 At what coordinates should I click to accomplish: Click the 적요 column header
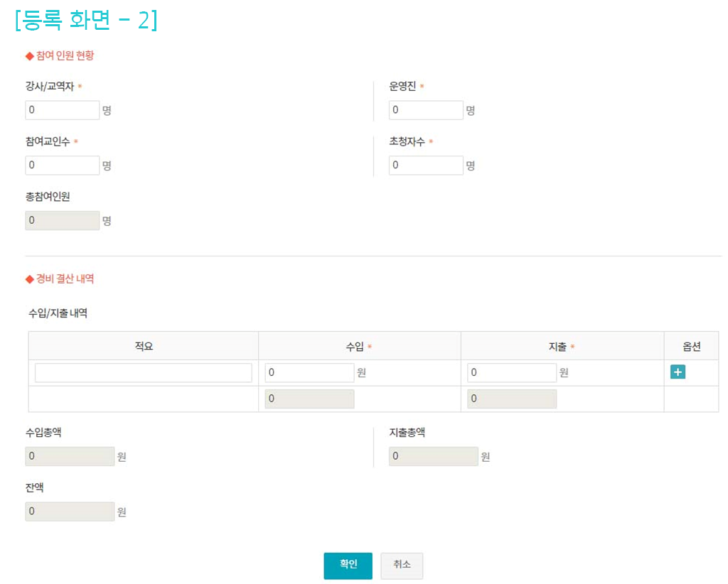(144, 347)
